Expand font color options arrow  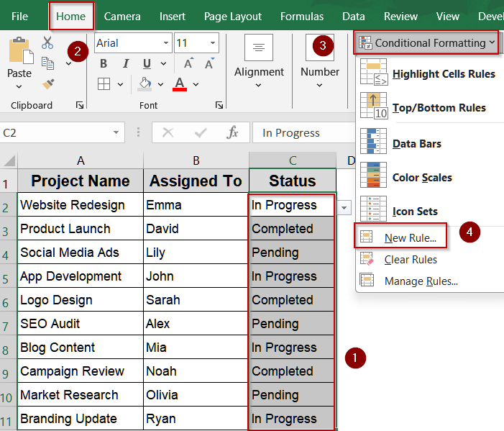click(196, 85)
